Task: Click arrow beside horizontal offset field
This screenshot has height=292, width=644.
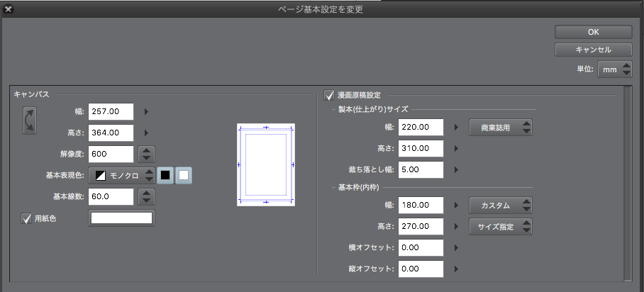Action: point(456,248)
